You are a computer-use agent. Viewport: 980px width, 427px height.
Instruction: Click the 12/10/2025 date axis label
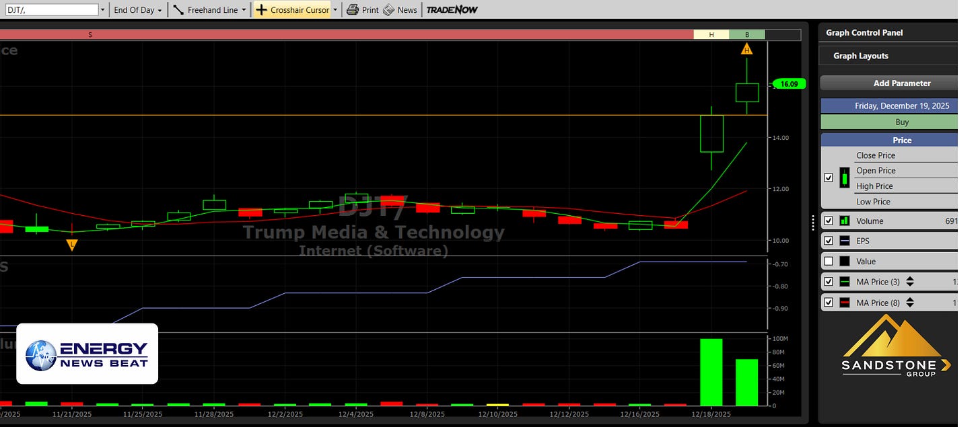pos(498,414)
